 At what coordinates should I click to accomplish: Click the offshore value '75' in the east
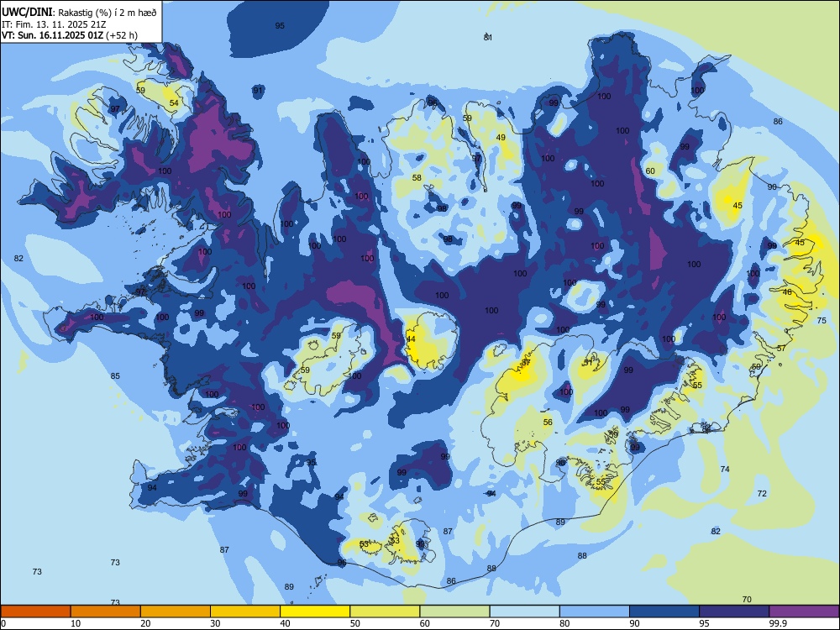[822, 320]
